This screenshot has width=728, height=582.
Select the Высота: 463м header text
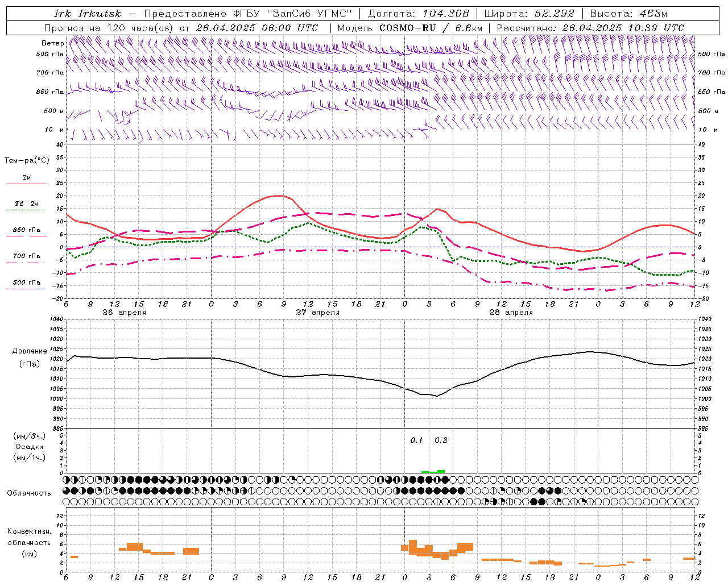tap(628, 14)
